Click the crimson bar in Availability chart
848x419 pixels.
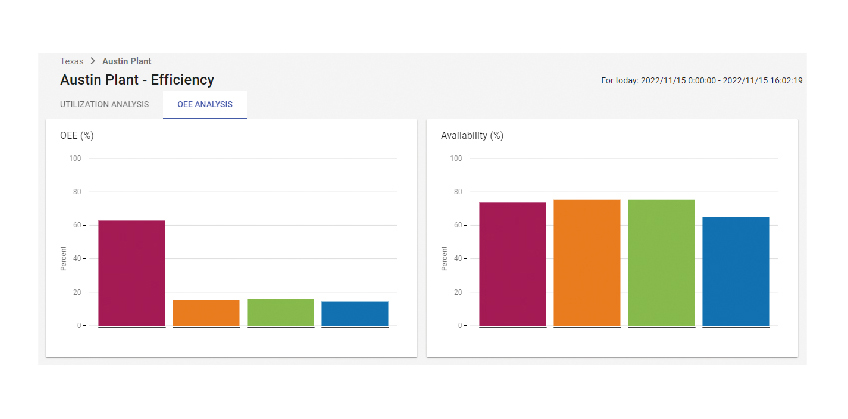512,263
